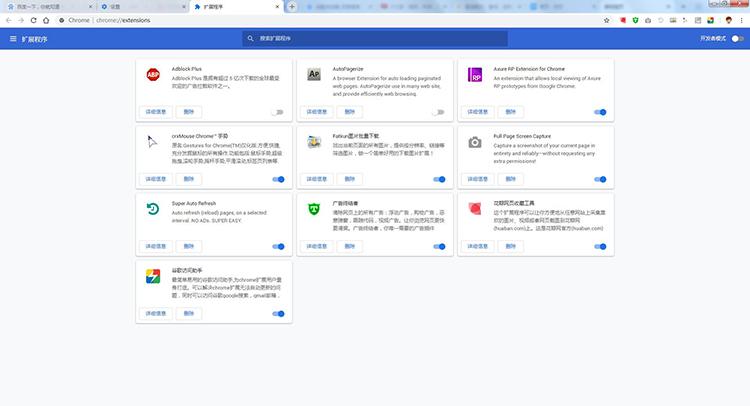Go back with the browser back arrow
This screenshot has height=406, width=750.
(x=9, y=21)
